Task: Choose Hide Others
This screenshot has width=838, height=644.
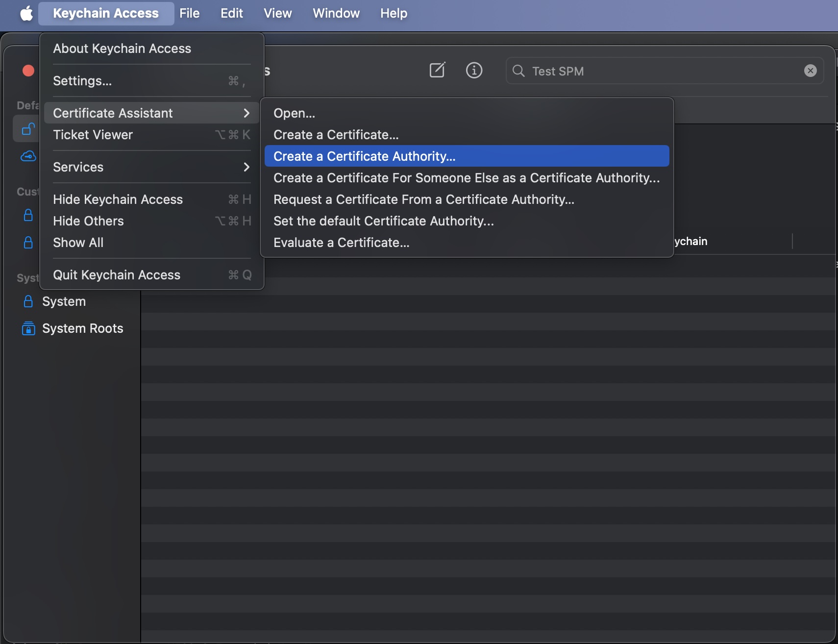Action: pos(152,221)
